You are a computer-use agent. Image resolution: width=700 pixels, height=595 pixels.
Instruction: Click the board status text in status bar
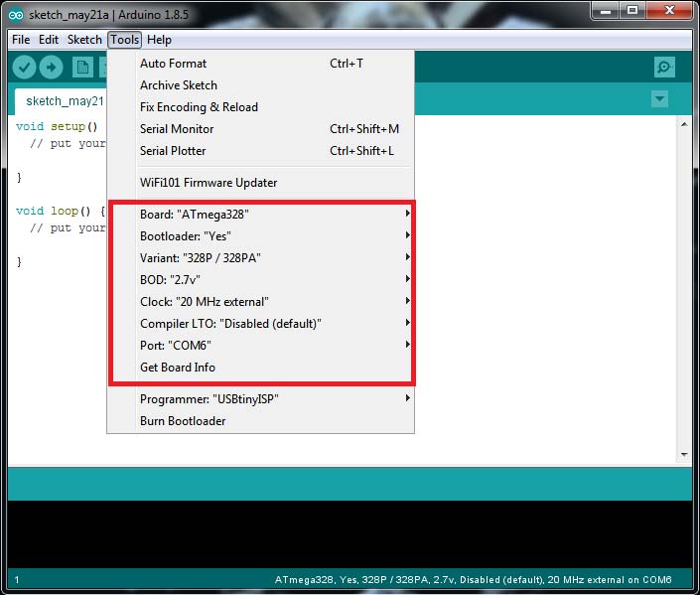473,580
